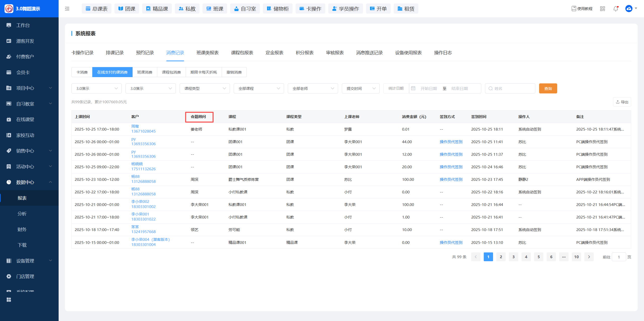Open the 自习室 toolbar shortcut

[245, 9]
